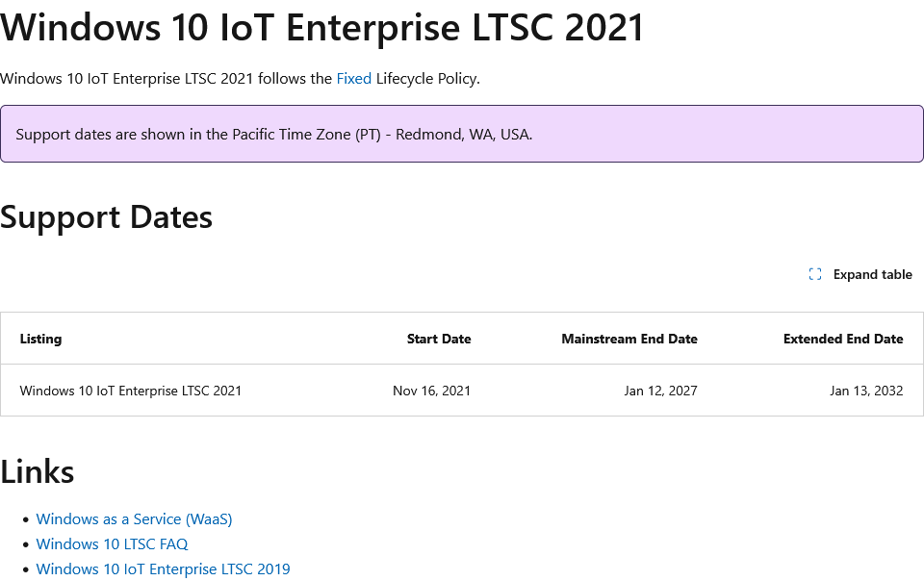Click the main page title heading
The width and height of the screenshot is (924, 581).
321,27
